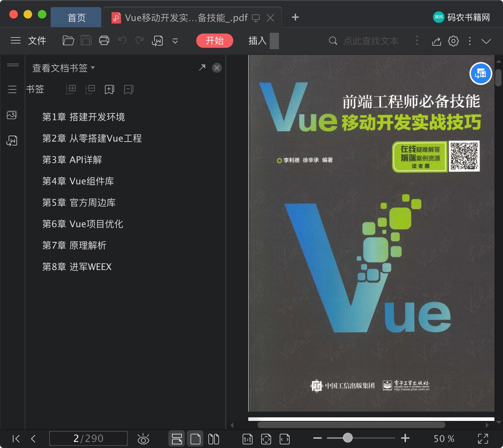Open bookmark 第3章 API详解
This screenshot has height=448, width=503.
pos(72,160)
